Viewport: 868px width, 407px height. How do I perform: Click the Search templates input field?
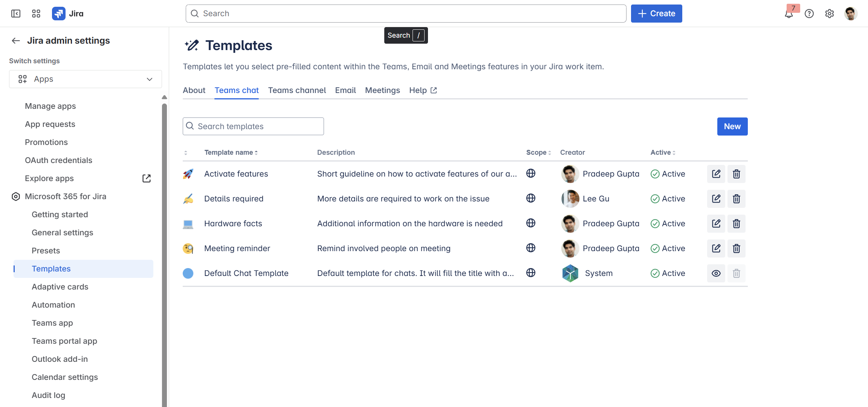tap(253, 127)
